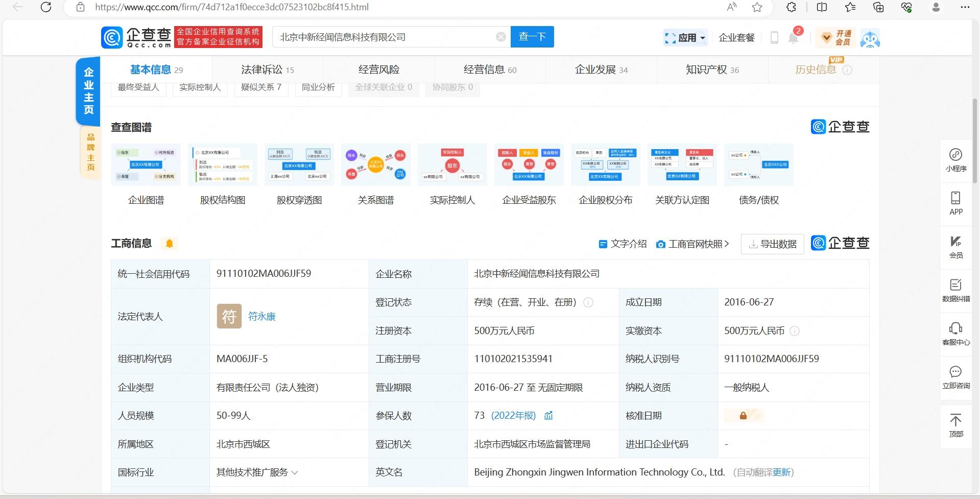Viewport: 980px width, 499px height.
Task: Click the 品牌主页 side tab
Action: [90, 152]
